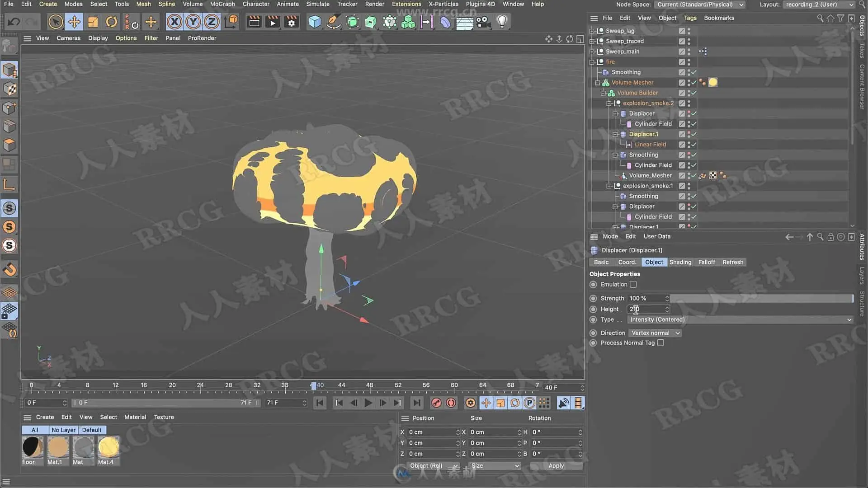
Task: Switch to the Shading tab
Action: pyautogui.click(x=680, y=262)
